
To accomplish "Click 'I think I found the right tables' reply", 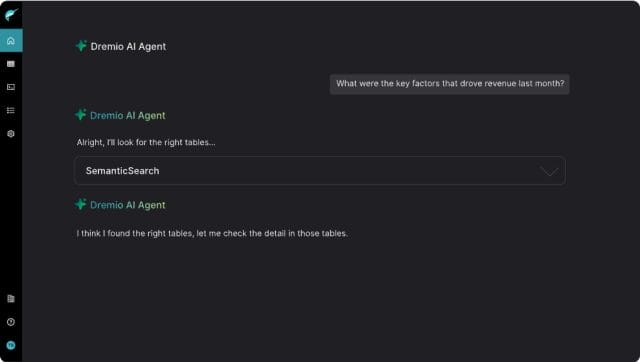I will 212,233.
